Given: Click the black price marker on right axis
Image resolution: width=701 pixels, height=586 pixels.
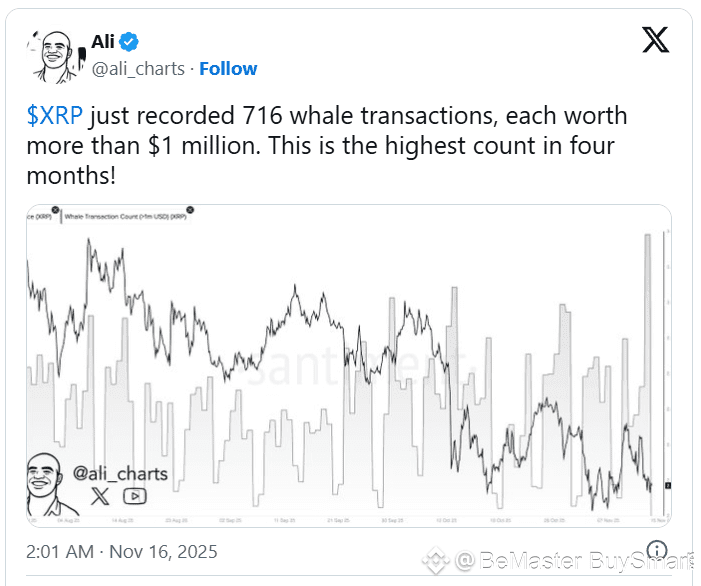Looking at the screenshot, I should pos(668,486).
